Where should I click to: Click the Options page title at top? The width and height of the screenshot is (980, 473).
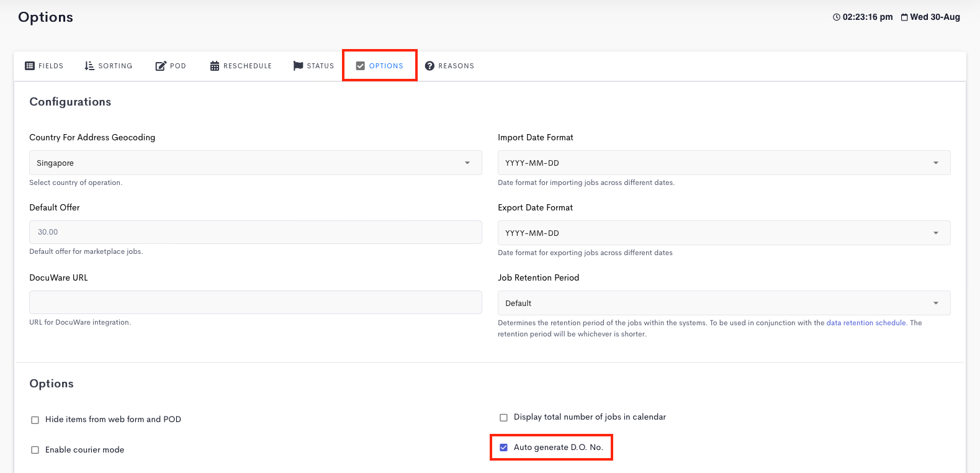[45, 17]
